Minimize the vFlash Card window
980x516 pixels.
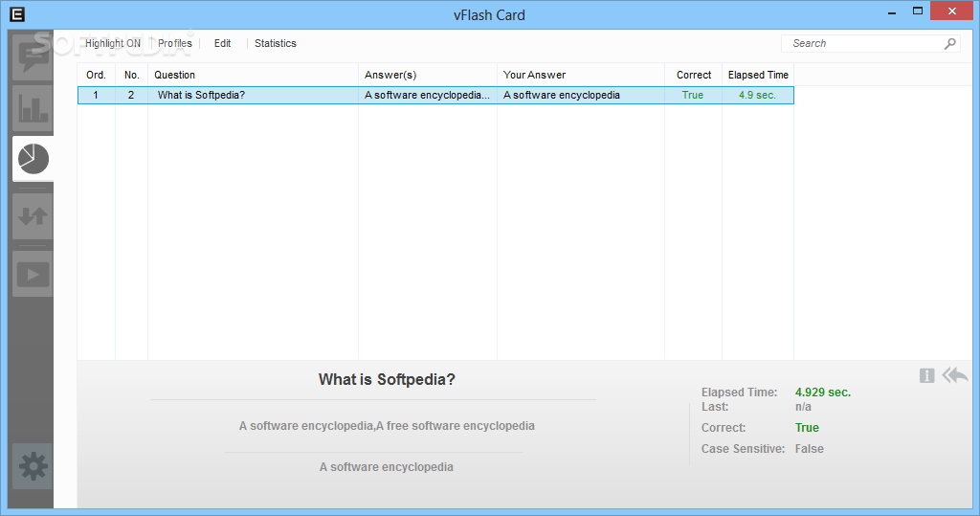click(892, 11)
